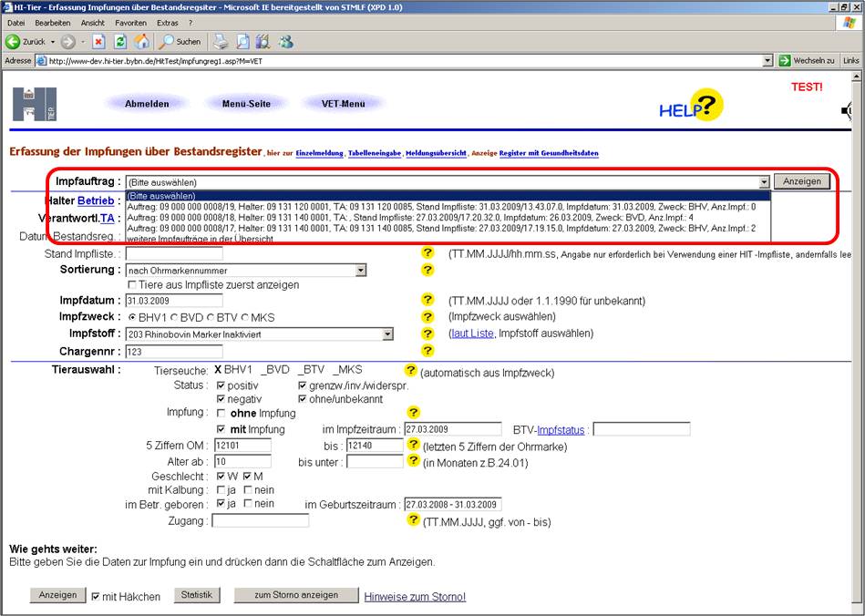Open the 'Hinweise zum Storno!' link
Screen dimensions: 865x616
coord(415,597)
